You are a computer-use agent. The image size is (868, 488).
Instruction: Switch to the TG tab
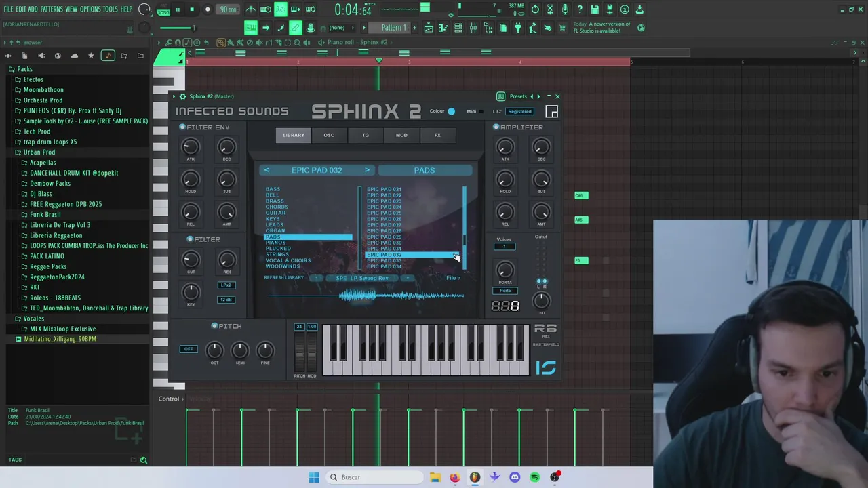pyautogui.click(x=366, y=135)
